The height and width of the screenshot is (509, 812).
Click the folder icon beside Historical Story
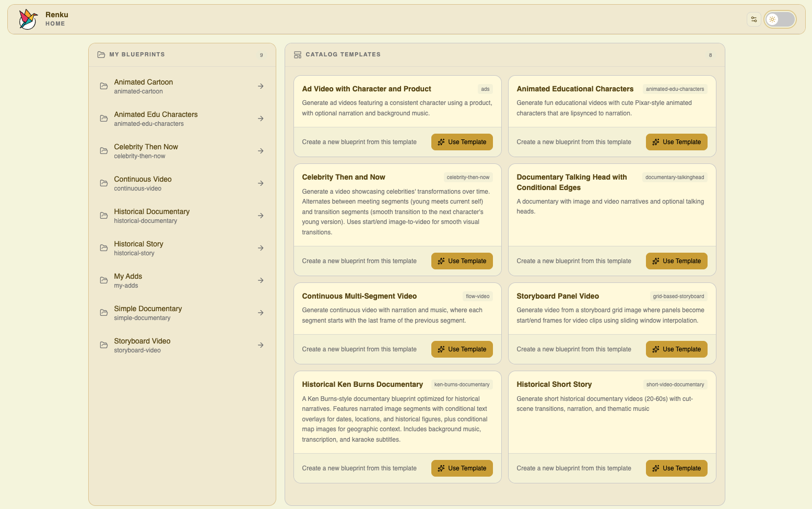click(x=104, y=248)
